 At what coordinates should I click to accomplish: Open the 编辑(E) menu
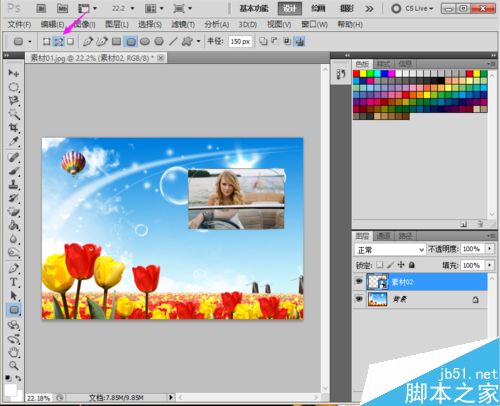click(52, 24)
